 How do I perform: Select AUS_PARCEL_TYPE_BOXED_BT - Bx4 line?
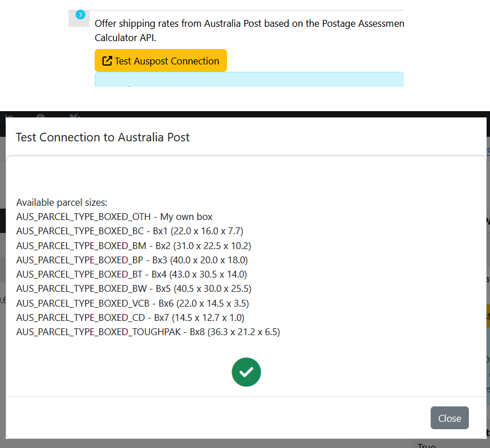pos(132,274)
